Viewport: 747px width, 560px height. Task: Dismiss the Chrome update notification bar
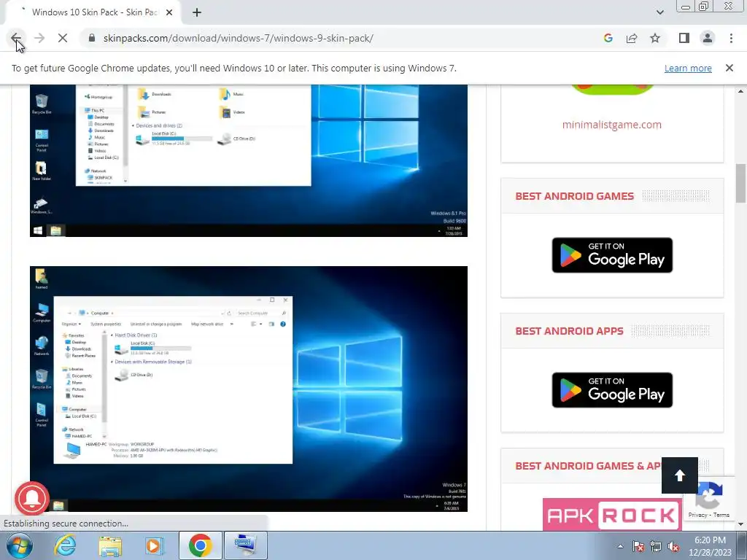729,68
